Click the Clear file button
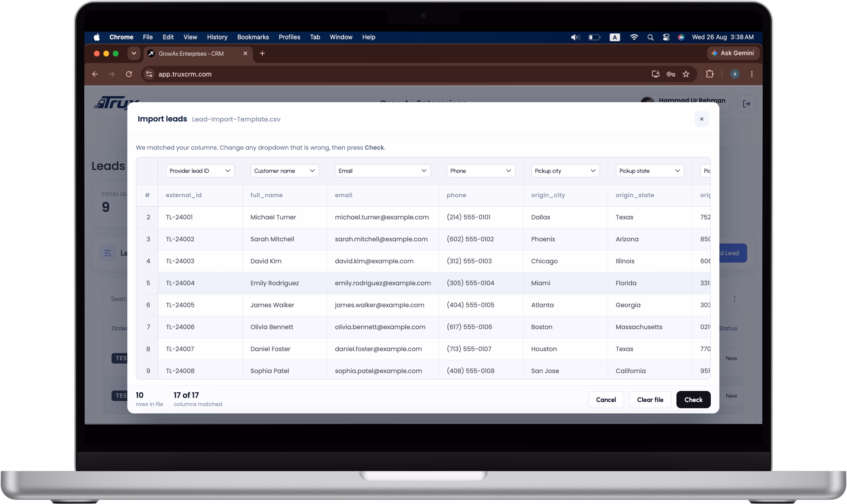 tap(650, 399)
